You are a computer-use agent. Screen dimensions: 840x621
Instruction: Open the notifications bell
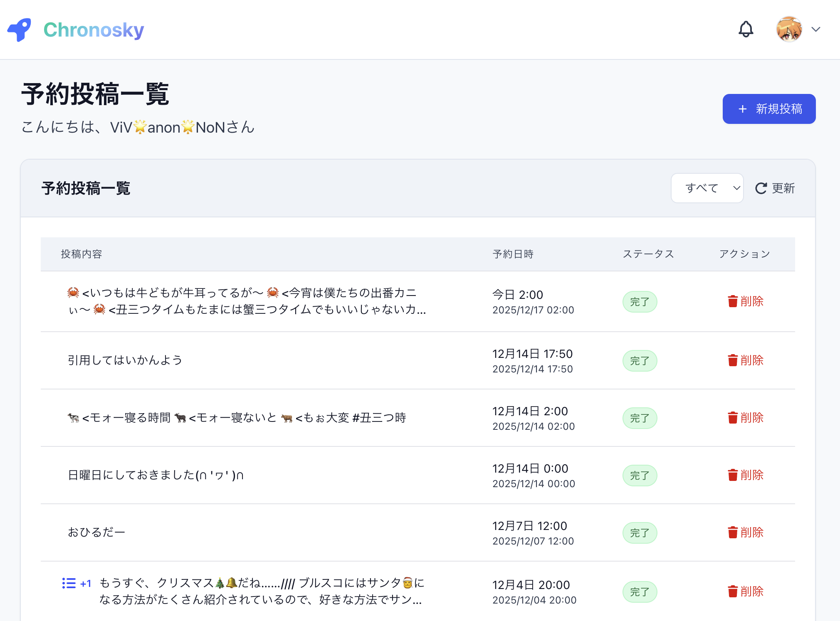(746, 30)
